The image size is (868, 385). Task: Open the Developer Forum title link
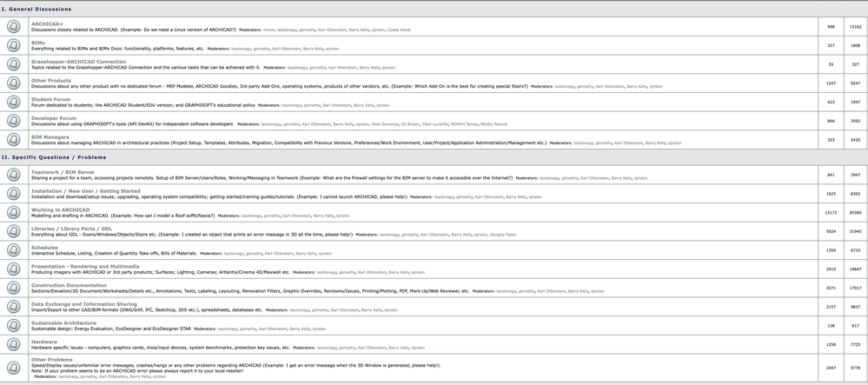point(54,118)
